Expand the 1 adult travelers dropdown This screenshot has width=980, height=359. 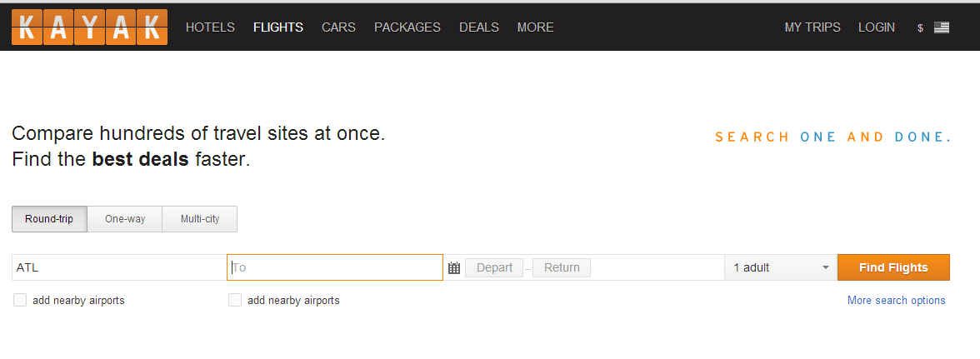[781, 267]
